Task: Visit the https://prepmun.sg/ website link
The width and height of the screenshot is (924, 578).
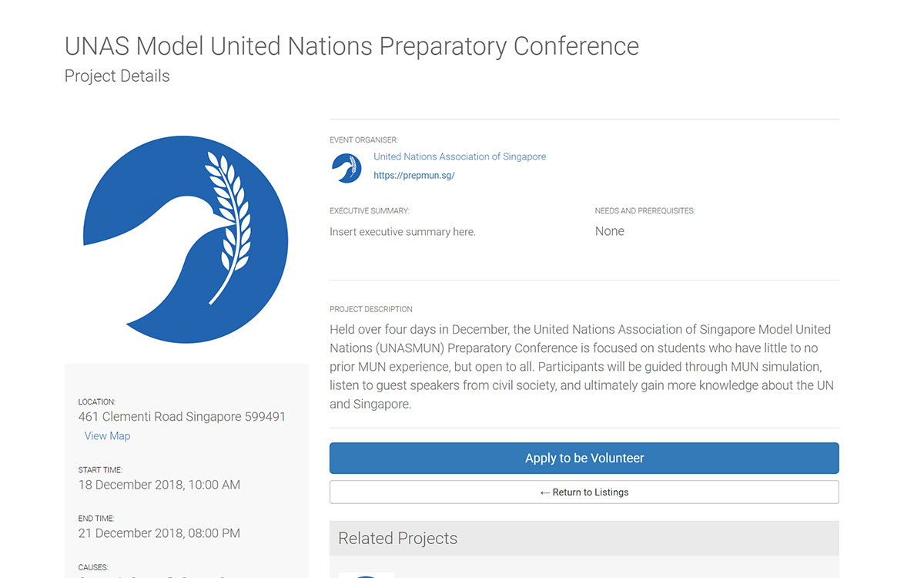Action: tap(414, 176)
